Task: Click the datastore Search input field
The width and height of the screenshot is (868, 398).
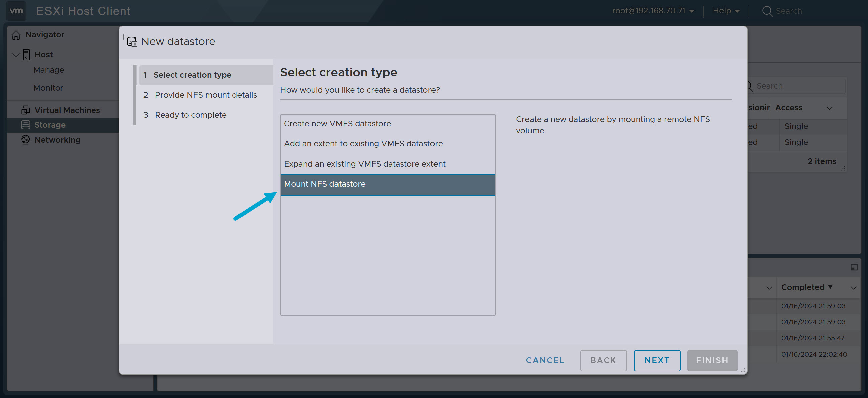Action: (x=798, y=86)
